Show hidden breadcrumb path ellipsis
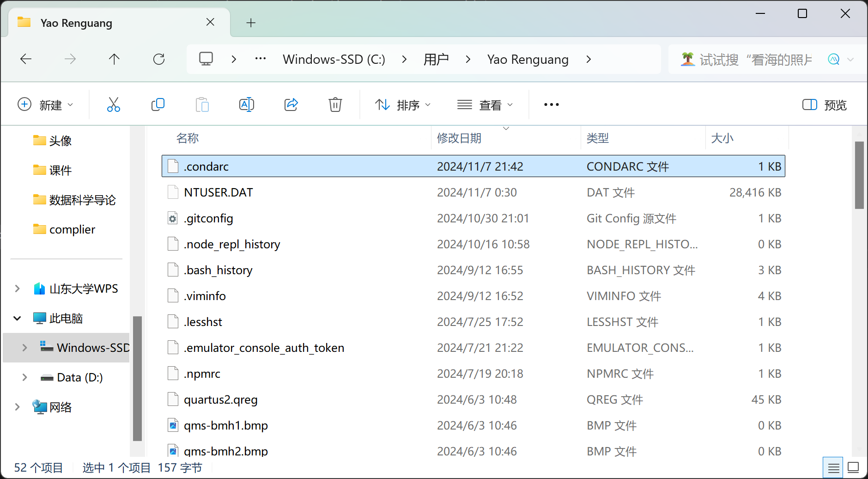Viewport: 868px width, 479px height. coord(261,59)
